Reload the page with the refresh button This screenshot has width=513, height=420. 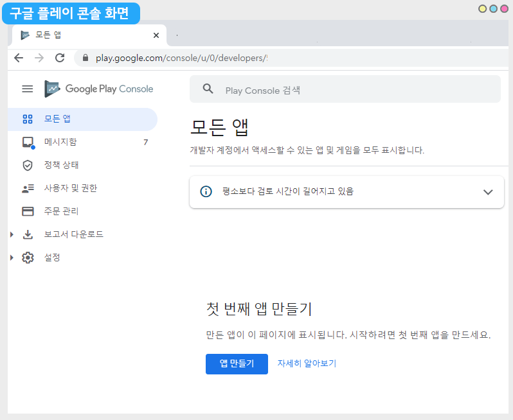point(60,58)
